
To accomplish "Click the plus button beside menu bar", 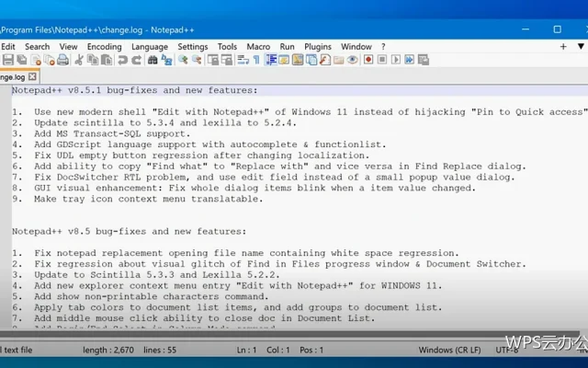I will tap(563, 47).
